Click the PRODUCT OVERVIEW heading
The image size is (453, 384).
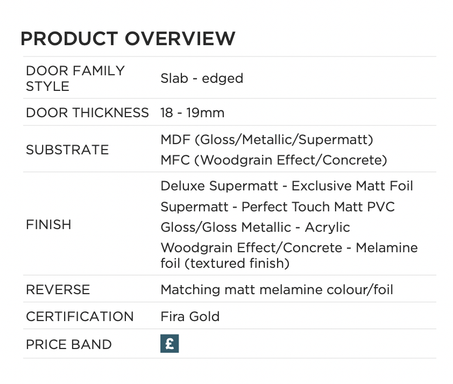pyautogui.click(x=128, y=38)
